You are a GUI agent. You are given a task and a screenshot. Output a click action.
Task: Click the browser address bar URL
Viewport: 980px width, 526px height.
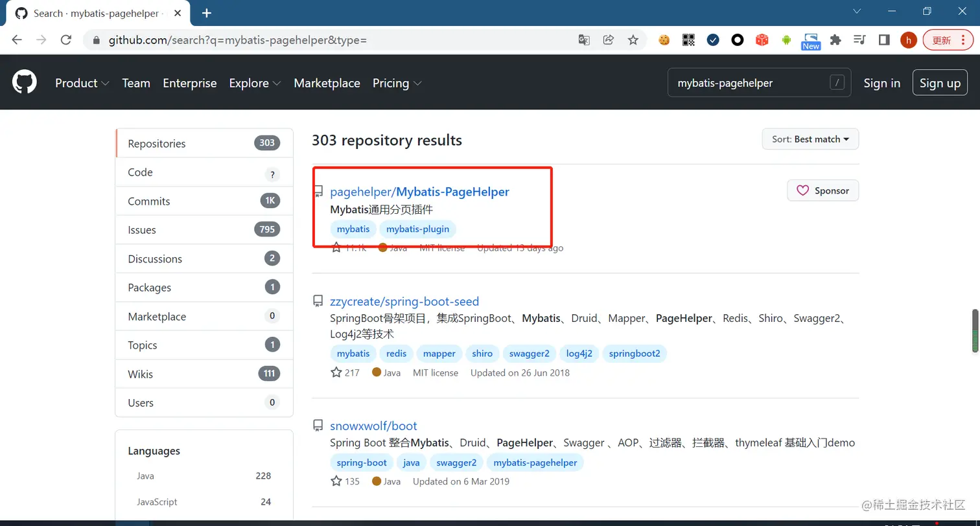click(237, 40)
